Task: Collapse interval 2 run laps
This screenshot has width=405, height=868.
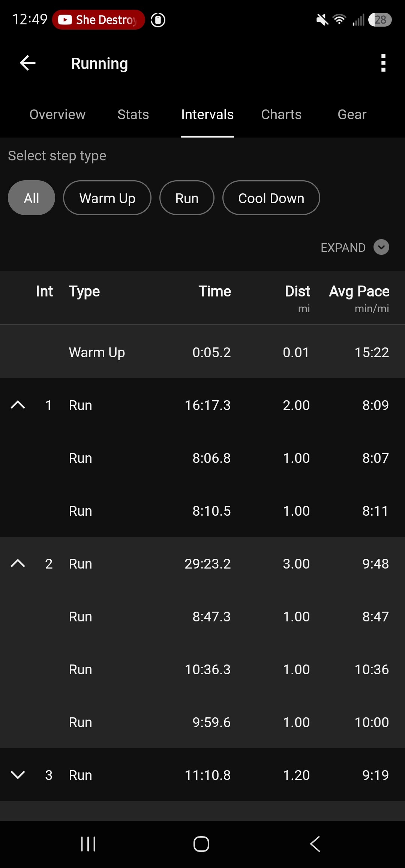Action: [18, 563]
